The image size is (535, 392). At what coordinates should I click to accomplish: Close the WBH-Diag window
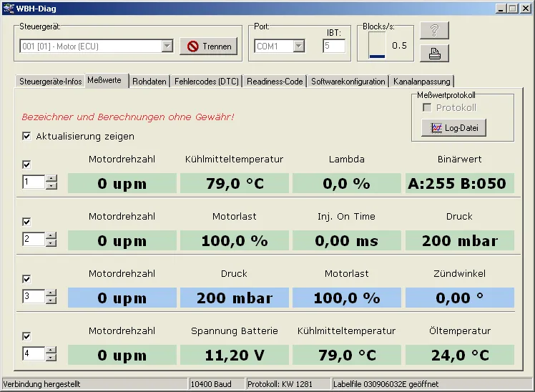pos(526,9)
